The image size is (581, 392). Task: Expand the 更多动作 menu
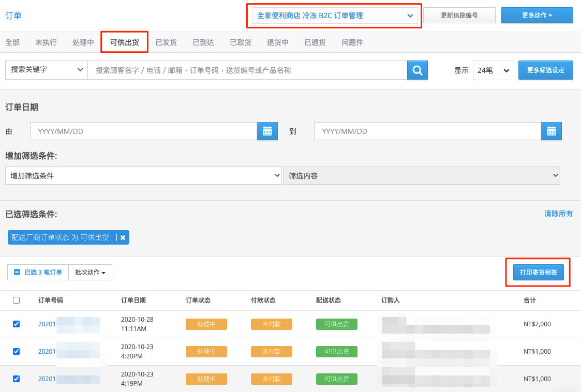537,15
